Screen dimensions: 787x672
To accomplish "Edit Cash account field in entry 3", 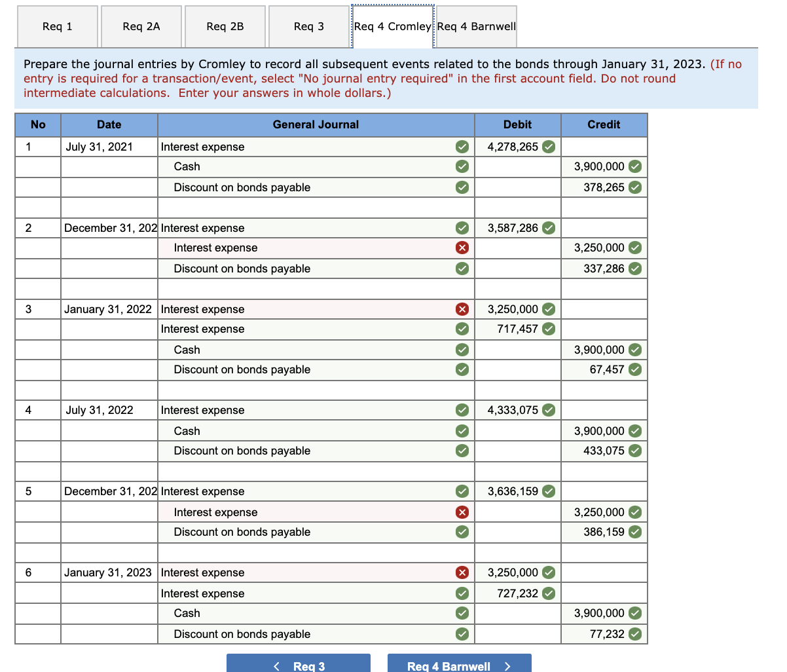I will [316, 350].
